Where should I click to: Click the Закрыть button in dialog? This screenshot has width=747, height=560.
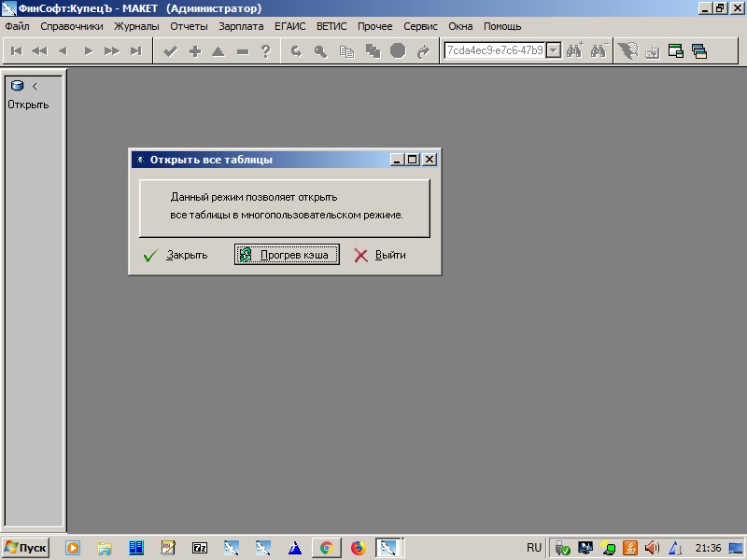click(x=177, y=255)
